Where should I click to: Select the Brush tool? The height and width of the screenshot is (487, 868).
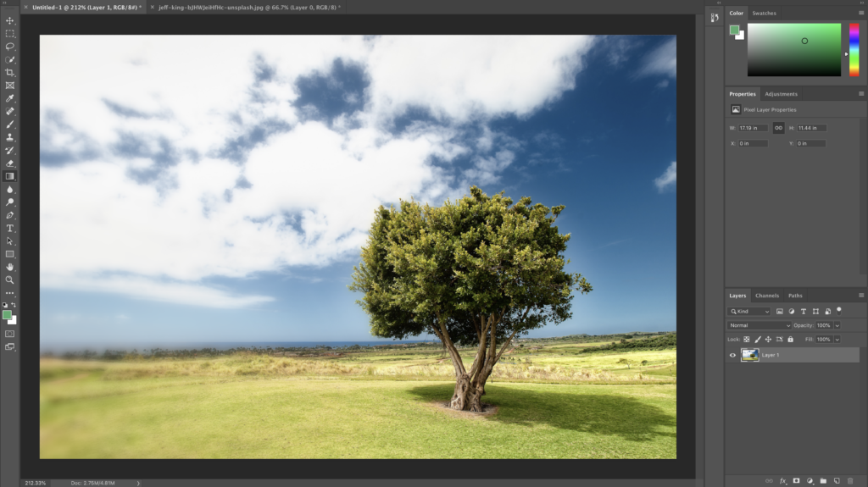tap(10, 125)
